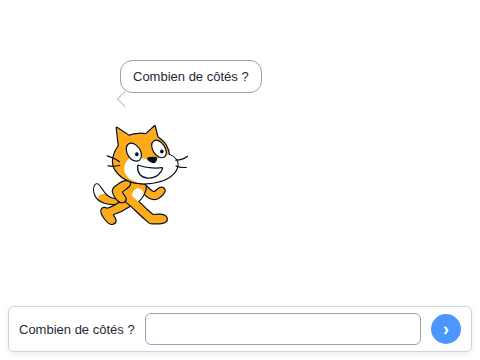The image size is (480, 360).
Task: Click the question mark in speech bubble
Action: coord(245,77)
